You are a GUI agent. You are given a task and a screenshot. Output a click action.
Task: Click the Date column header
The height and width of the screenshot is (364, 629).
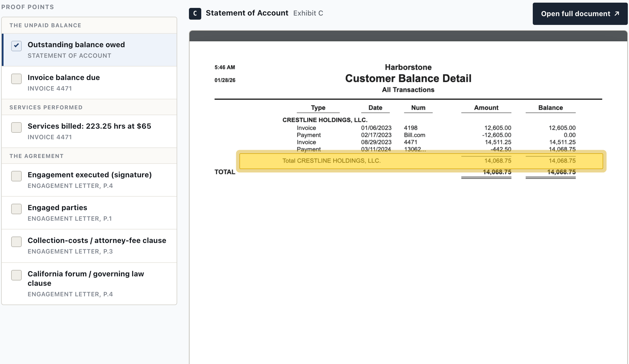(375, 108)
